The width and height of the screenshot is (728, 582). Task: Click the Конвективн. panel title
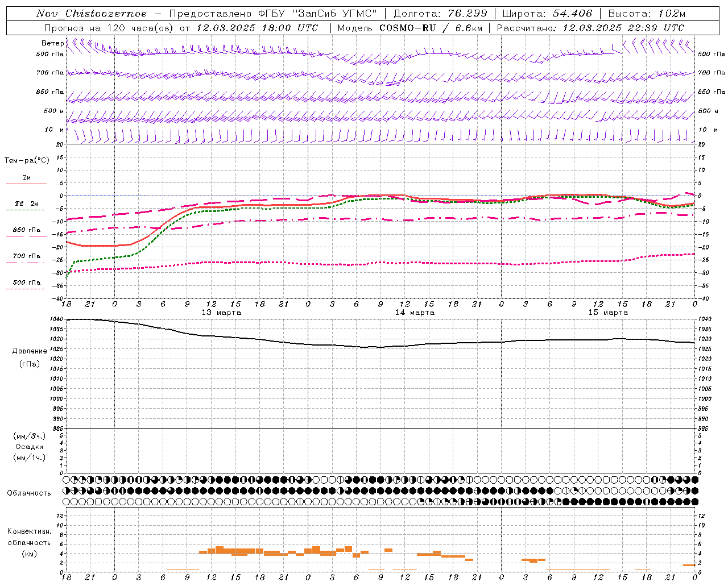29,531
